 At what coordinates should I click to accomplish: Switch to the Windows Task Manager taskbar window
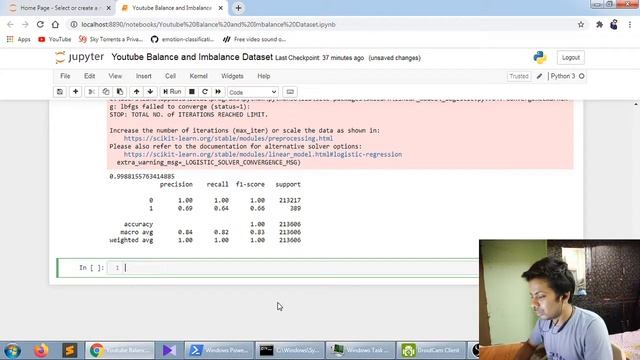tap(360, 350)
